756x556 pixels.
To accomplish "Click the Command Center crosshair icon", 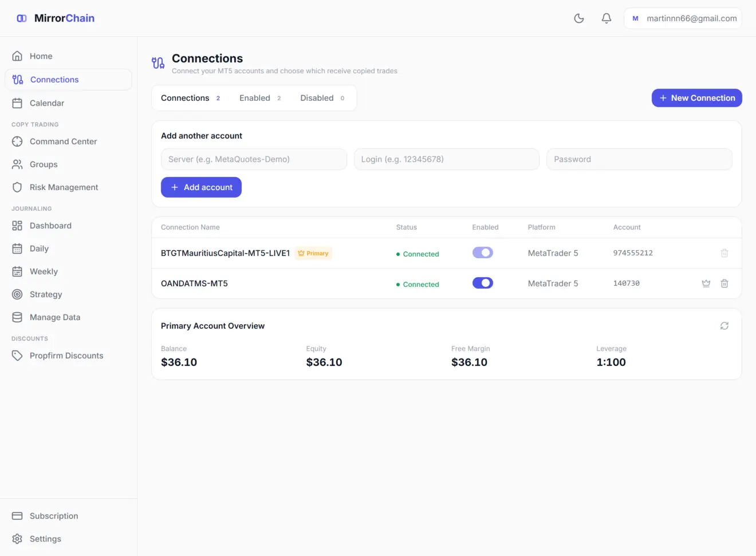I will 17,141.
